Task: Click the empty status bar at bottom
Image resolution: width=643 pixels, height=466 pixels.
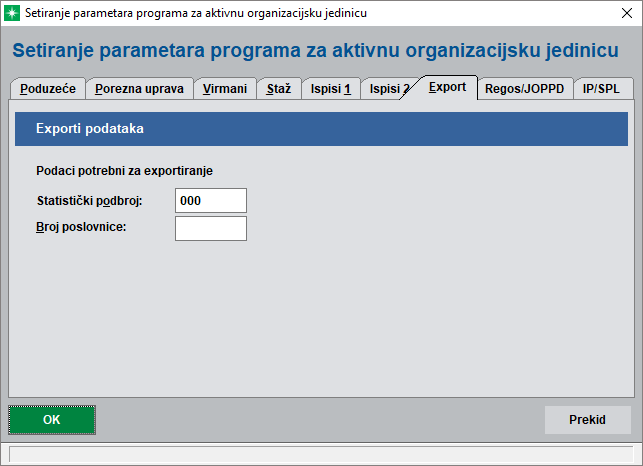Action: tap(321, 454)
